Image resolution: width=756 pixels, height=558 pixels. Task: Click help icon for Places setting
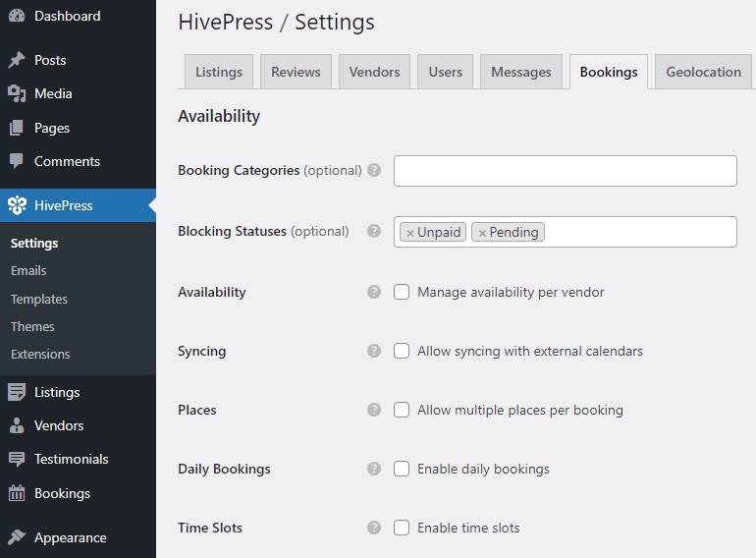[374, 410]
